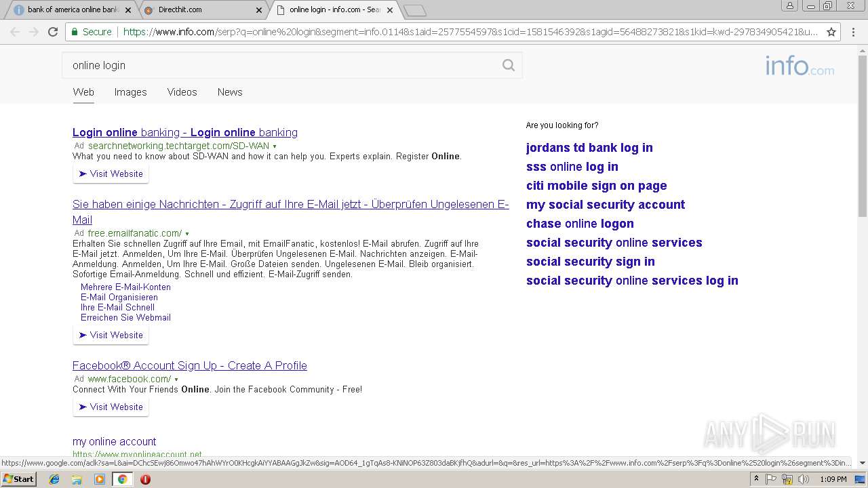
Task: Switch to the Directhit.com tab
Action: [x=203, y=10]
